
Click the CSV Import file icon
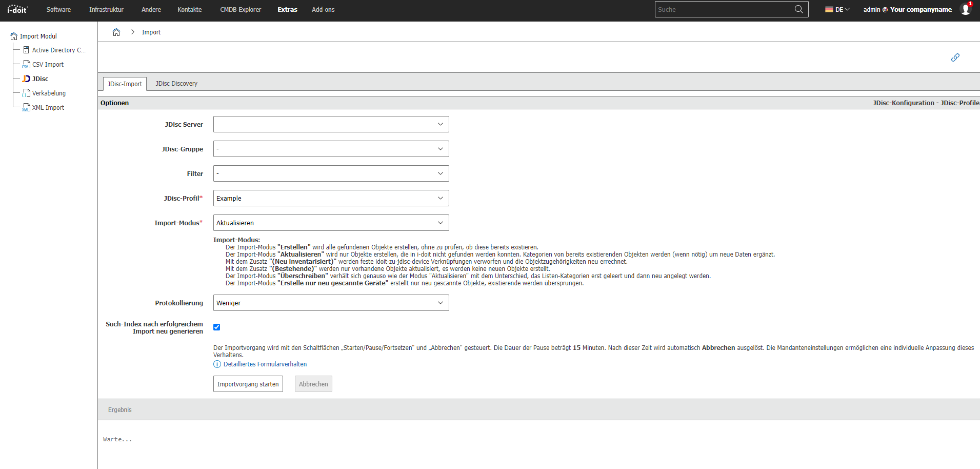click(26, 65)
